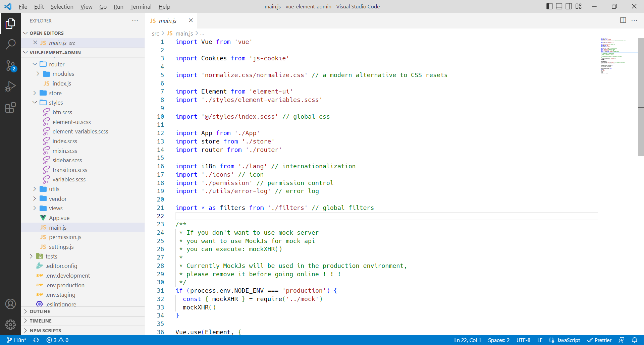Open notifications bell in status bar
644x345 pixels.
[x=634, y=340]
